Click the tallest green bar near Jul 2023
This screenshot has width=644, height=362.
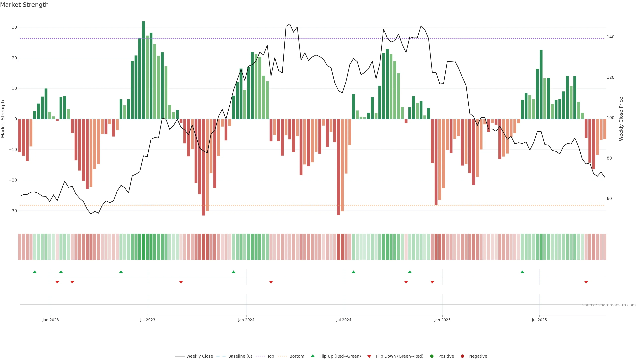click(x=144, y=70)
